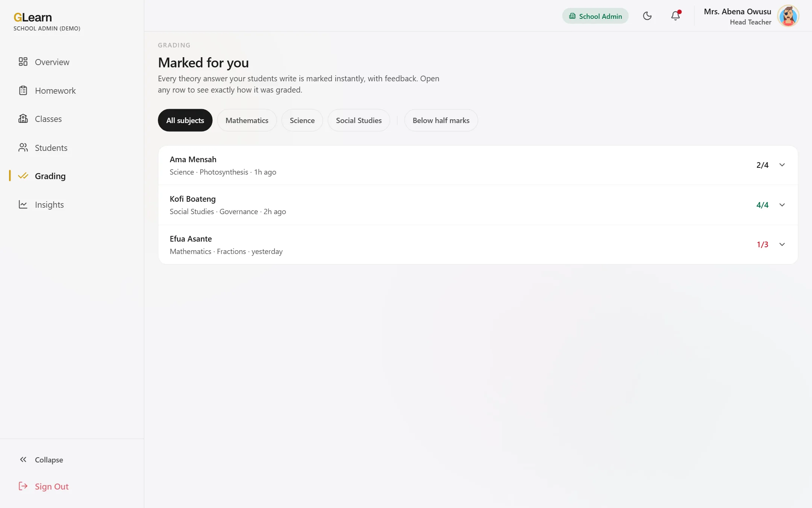Open the Homework clipboard icon
The height and width of the screenshot is (508, 812).
[x=23, y=90]
